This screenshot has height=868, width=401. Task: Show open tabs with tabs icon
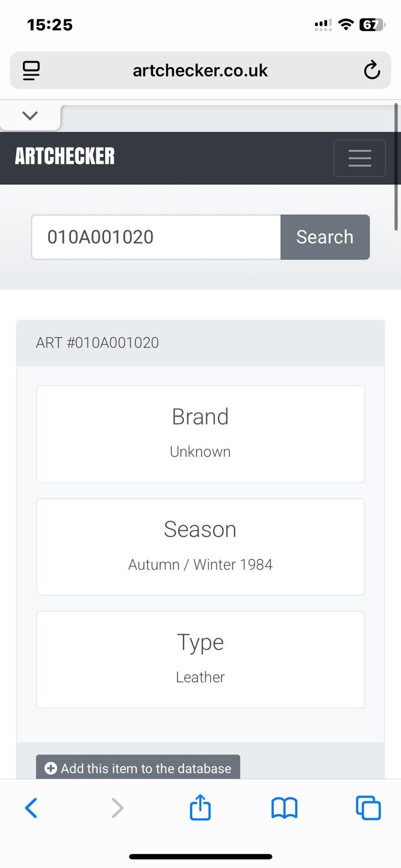coord(368,808)
